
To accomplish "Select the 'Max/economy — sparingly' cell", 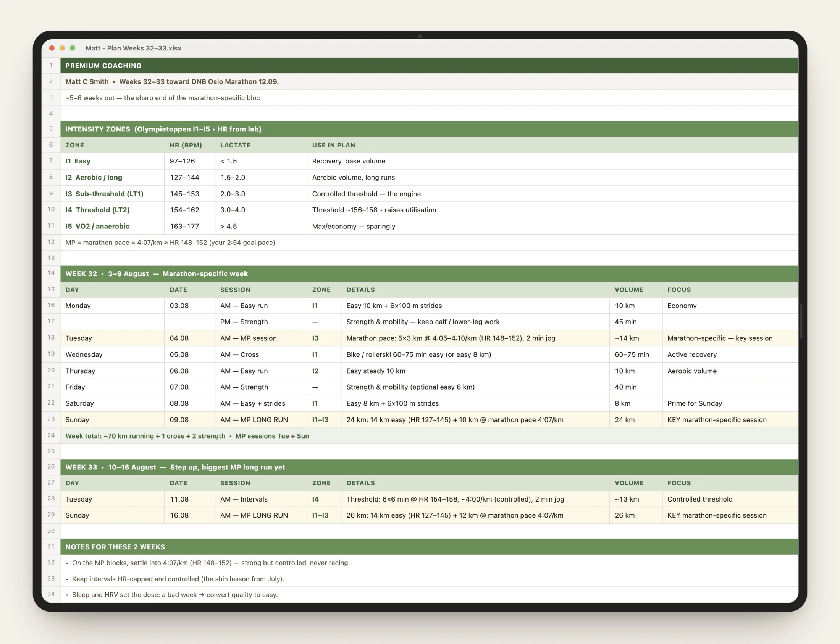I will tap(552, 227).
